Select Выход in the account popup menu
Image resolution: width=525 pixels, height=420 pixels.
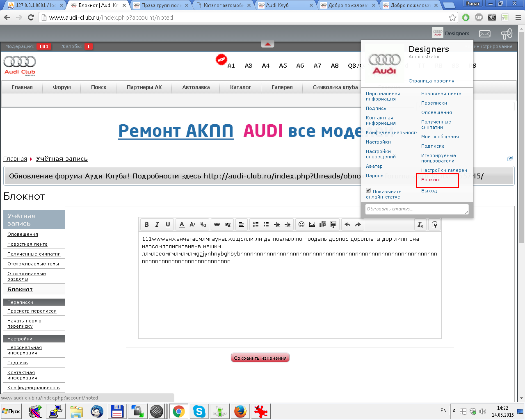[429, 191]
